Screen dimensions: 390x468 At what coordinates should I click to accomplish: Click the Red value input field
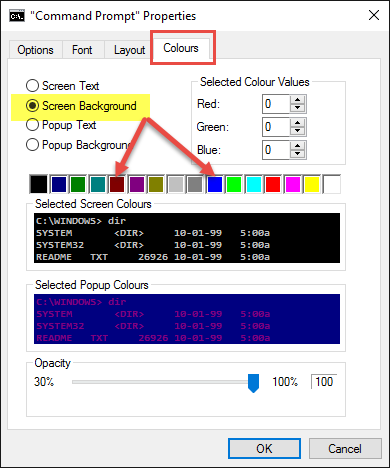pyautogui.click(x=276, y=104)
